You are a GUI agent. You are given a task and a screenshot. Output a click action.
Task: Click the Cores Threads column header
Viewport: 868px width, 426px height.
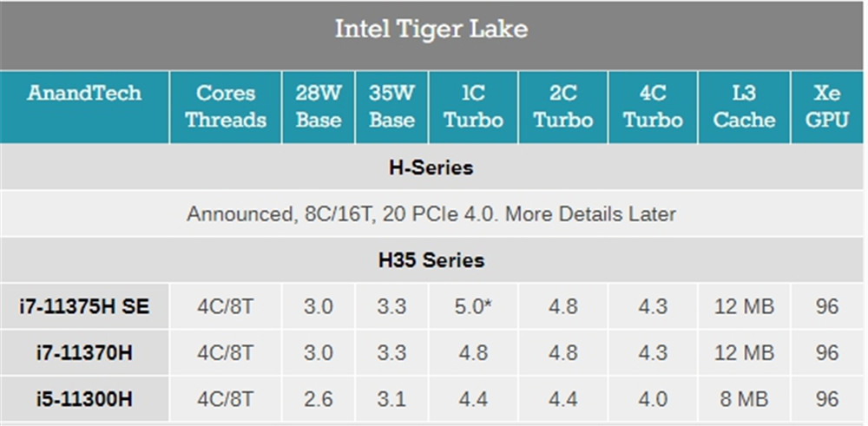226,108
